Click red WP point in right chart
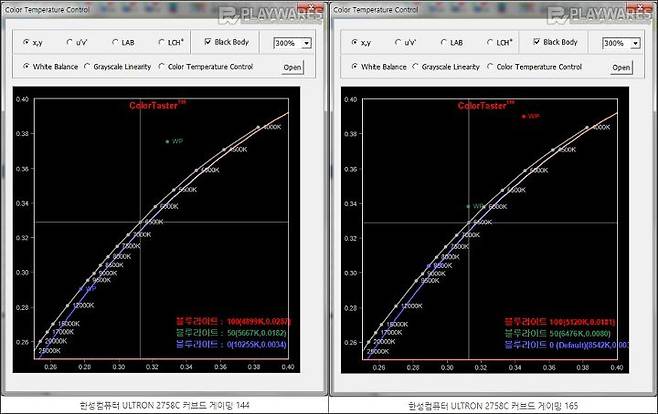This screenshot has width=658, height=414. click(x=523, y=117)
